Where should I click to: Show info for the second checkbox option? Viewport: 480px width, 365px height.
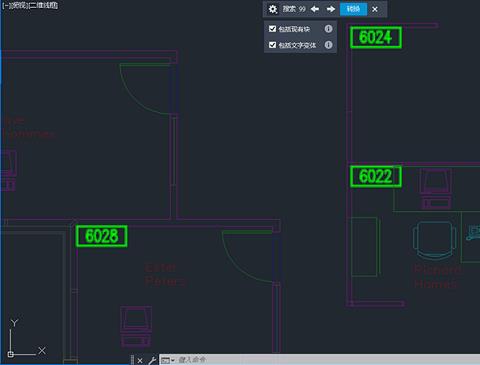coord(328,45)
